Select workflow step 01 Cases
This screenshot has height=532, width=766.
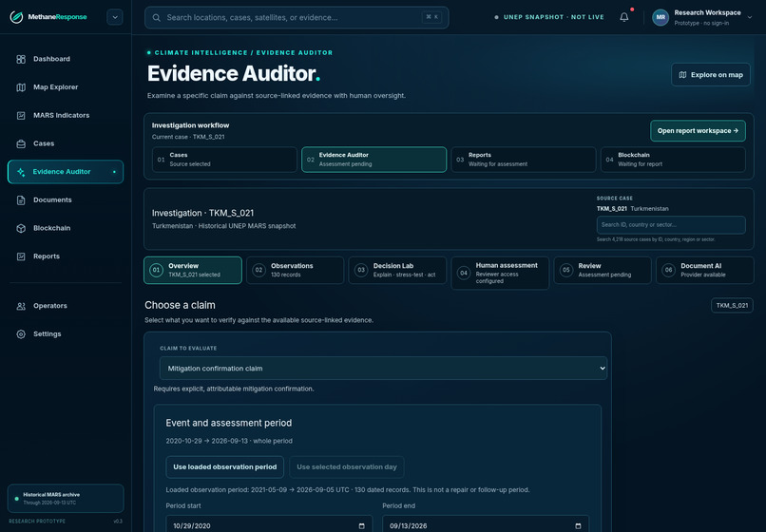tap(224, 160)
